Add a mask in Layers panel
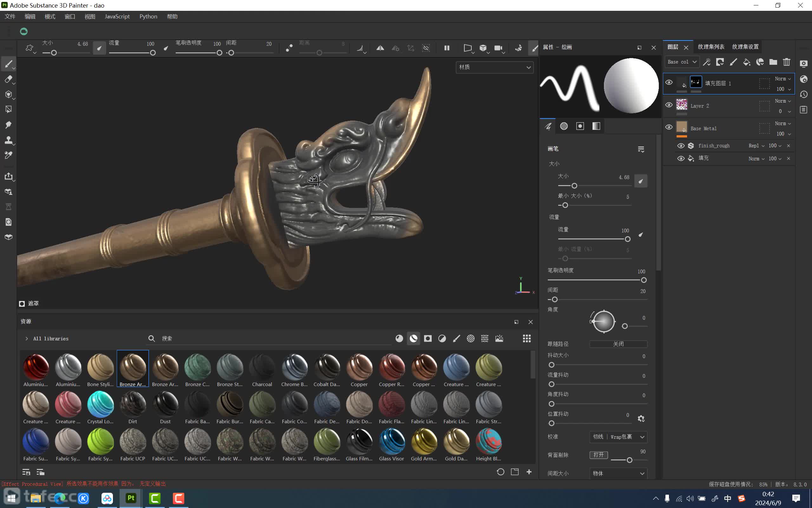 click(720, 62)
